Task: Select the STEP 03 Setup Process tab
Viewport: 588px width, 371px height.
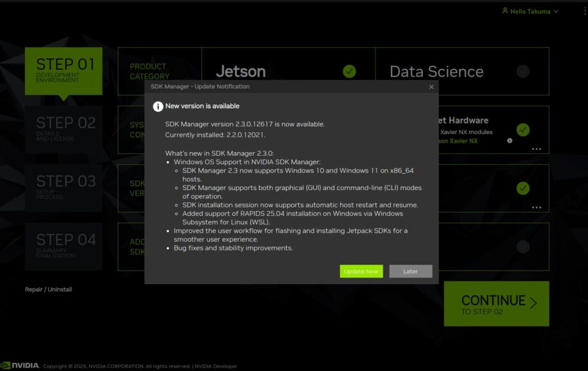Action: 64,188
